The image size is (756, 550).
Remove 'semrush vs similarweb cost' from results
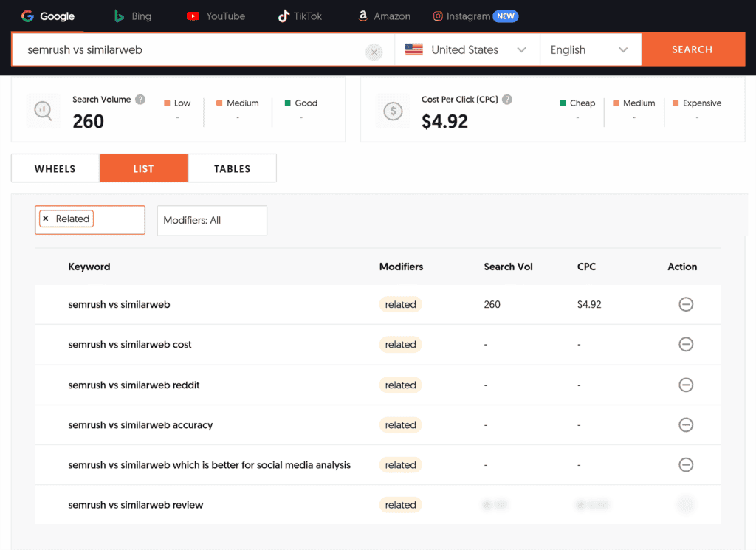point(686,344)
